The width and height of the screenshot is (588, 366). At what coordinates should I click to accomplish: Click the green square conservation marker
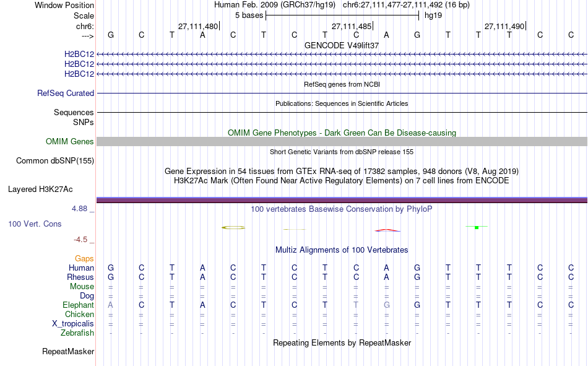[x=477, y=227]
